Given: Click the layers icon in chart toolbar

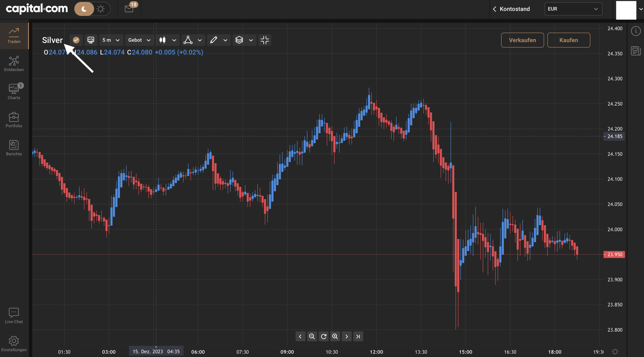Looking at the screenshot, I should pyautogui.click(x=239, y=40).
